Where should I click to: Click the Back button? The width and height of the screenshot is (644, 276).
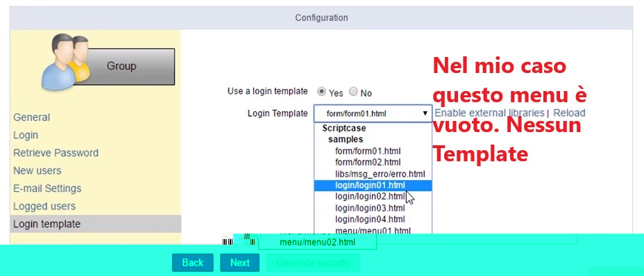193,262
